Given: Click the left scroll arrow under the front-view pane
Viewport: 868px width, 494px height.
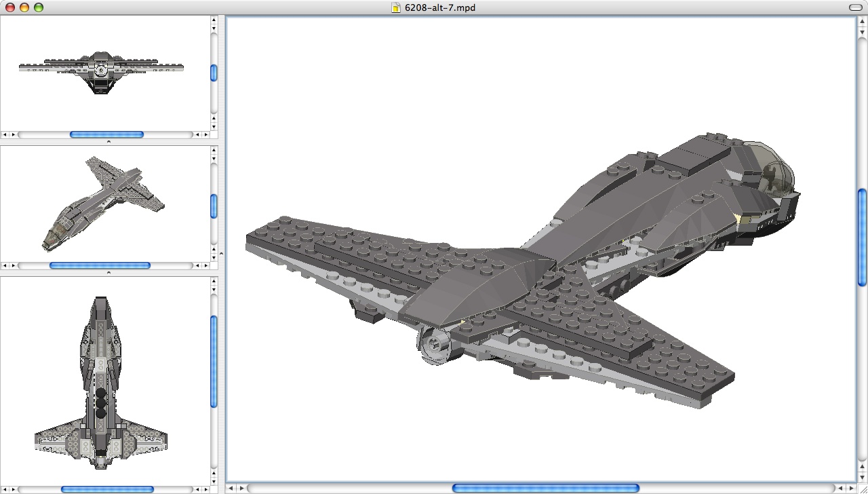Looking at the screenshot, I should [4, 134].
